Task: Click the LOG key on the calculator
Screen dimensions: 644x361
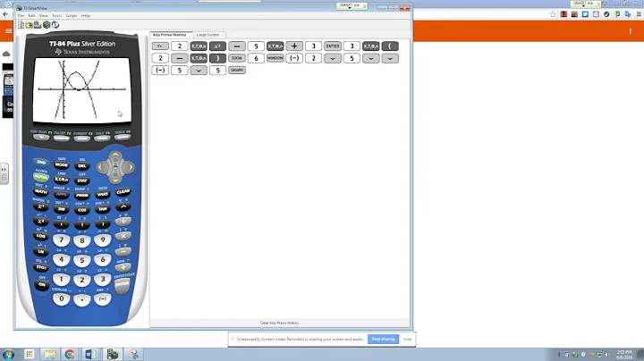Action: (40, 236)
